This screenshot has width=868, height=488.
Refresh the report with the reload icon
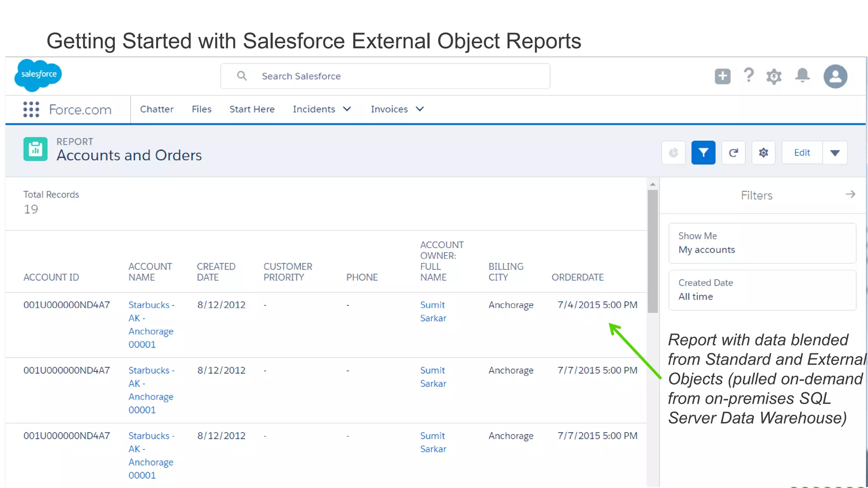734,152
